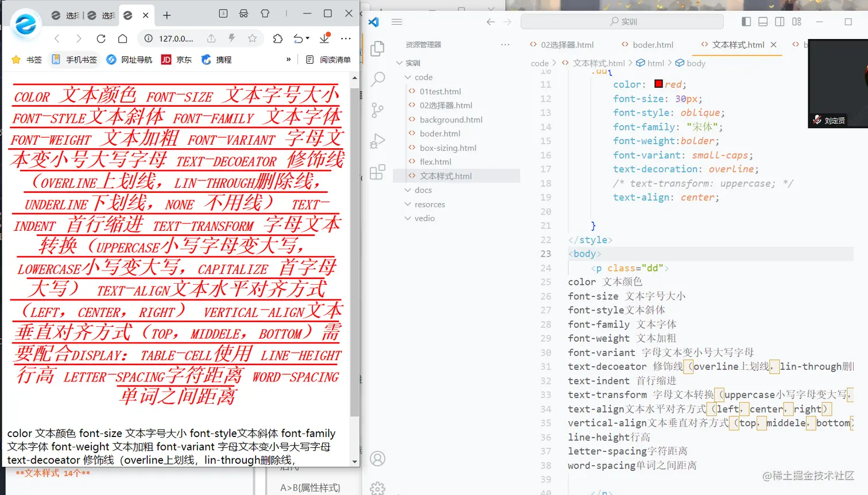Viewport: 868px width, 495px height.
Task: Go forward with VS Code navigation arrow
Action: coord(507,22)
